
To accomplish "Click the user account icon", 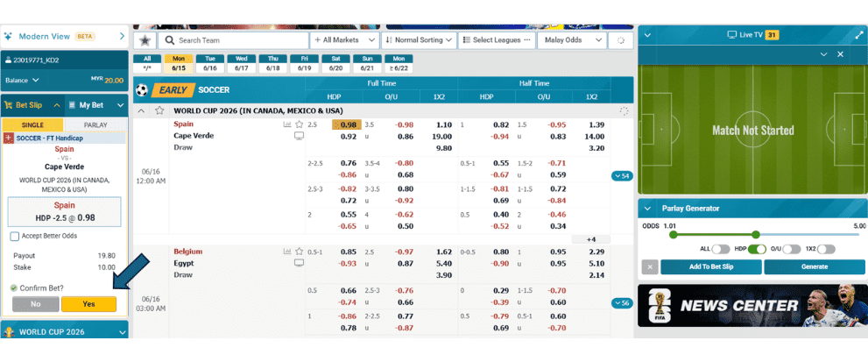I will (8, 60).
